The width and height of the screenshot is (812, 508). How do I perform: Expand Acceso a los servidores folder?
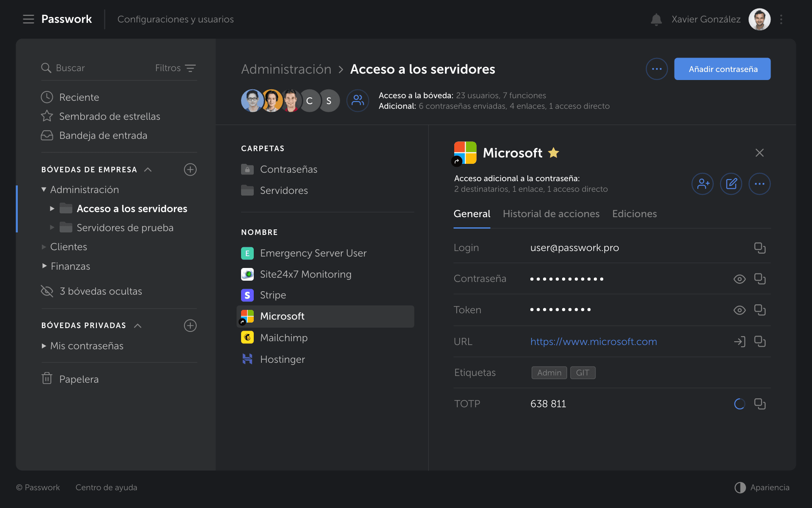click(x=52, y=209)
